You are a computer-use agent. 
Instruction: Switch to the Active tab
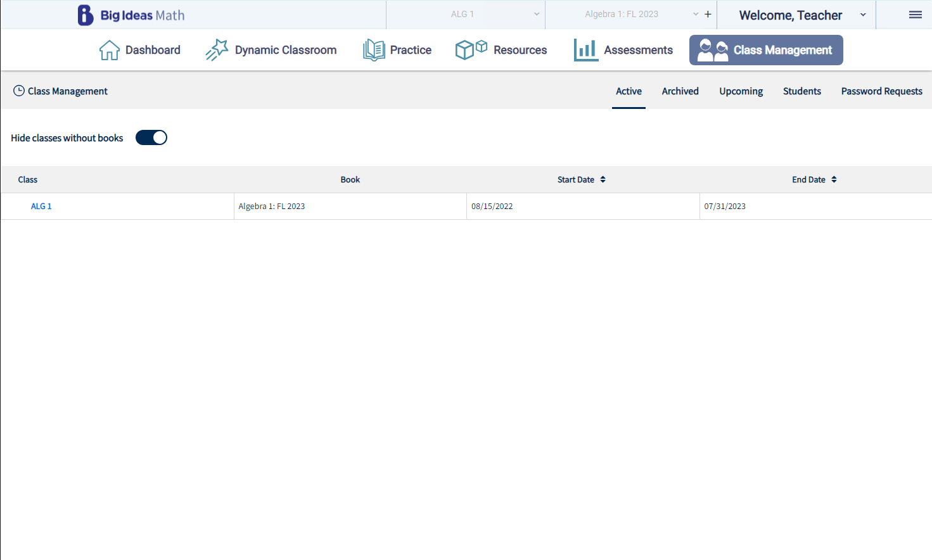tap(629, 91)
